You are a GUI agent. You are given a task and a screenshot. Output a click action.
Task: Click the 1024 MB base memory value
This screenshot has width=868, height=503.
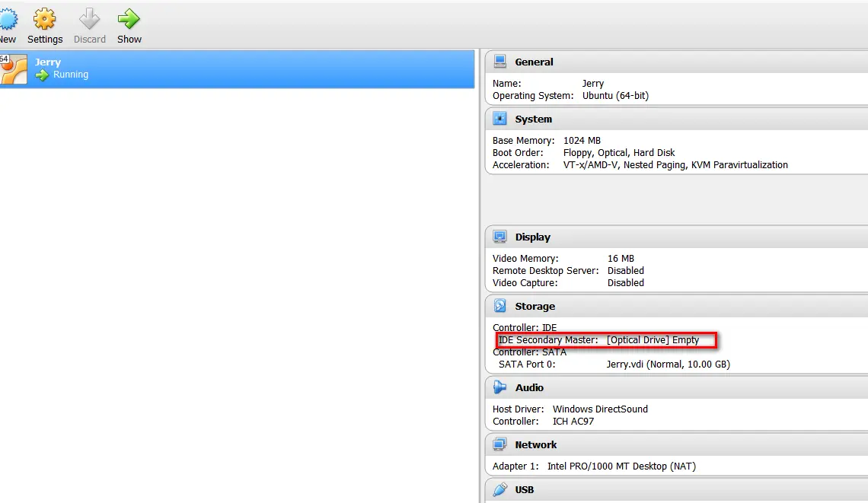[582, 141]
